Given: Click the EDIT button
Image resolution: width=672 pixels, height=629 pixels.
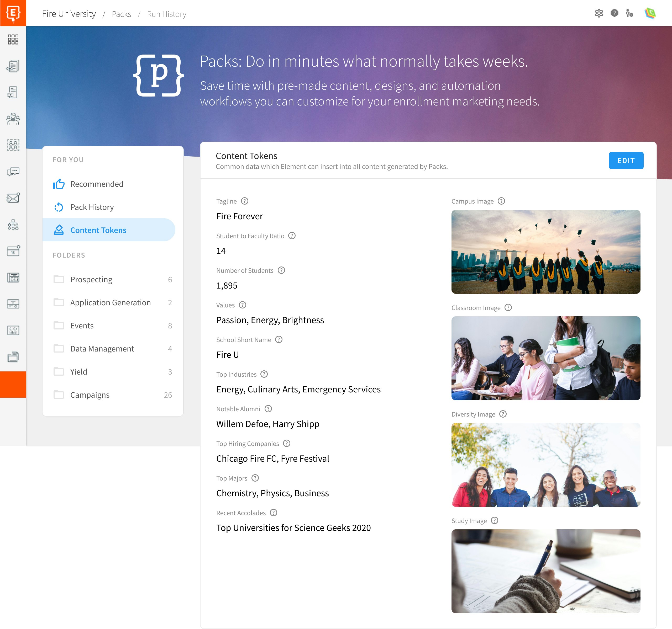Looking at the screenshot, I should tap(626, 161).
